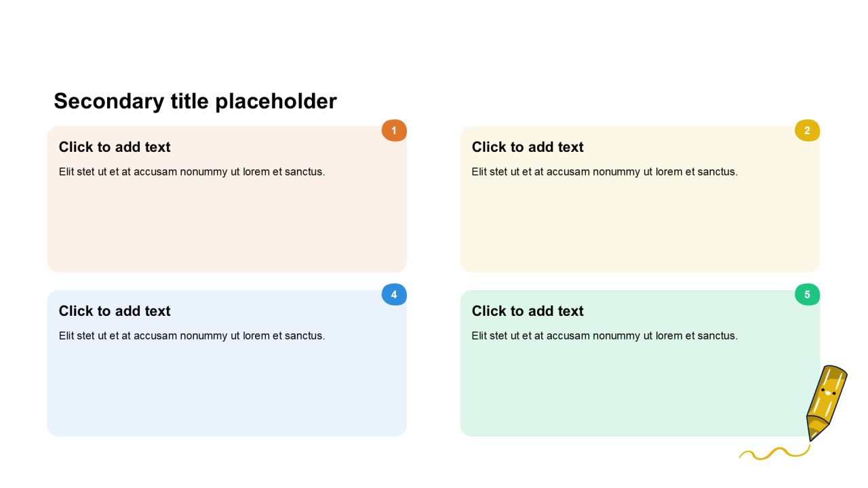
Task: Click the body text in card 1
Action: point(192,172)
